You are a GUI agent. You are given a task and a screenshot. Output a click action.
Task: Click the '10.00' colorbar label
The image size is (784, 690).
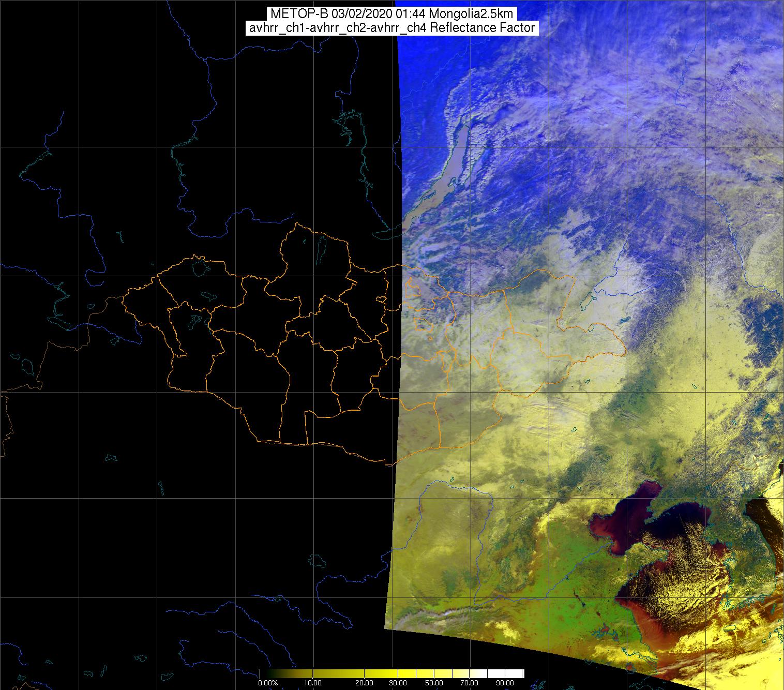coord(313,684)
